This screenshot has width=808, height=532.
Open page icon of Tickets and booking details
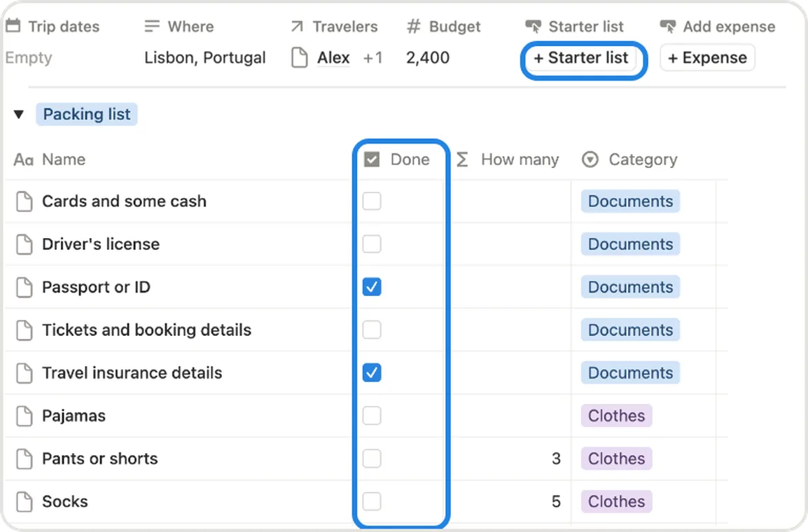click(x=24, y=330)
